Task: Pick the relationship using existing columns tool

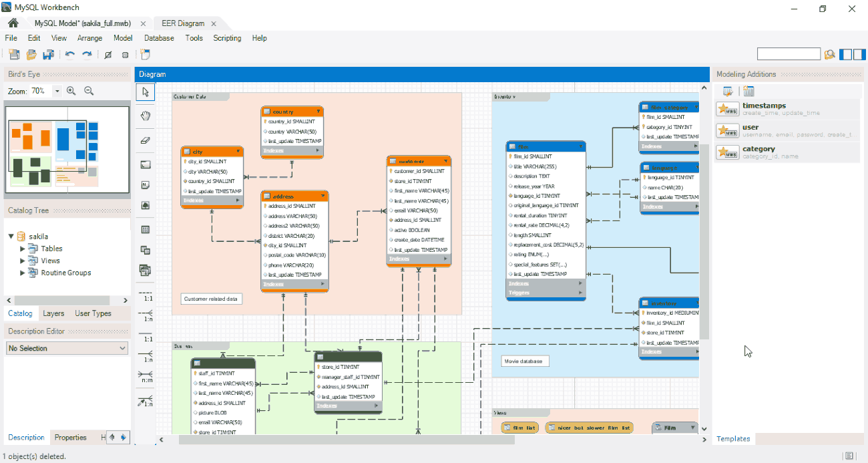Action: tap(146, 401)
